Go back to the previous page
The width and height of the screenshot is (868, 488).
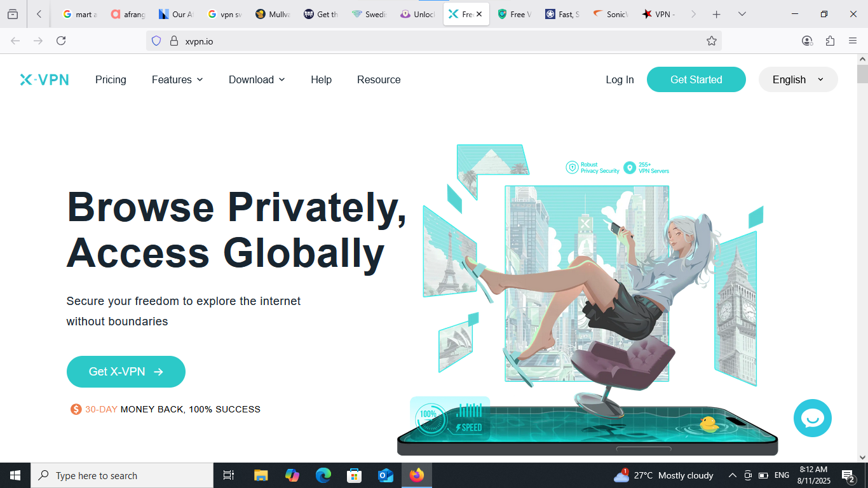coord(15,41)
